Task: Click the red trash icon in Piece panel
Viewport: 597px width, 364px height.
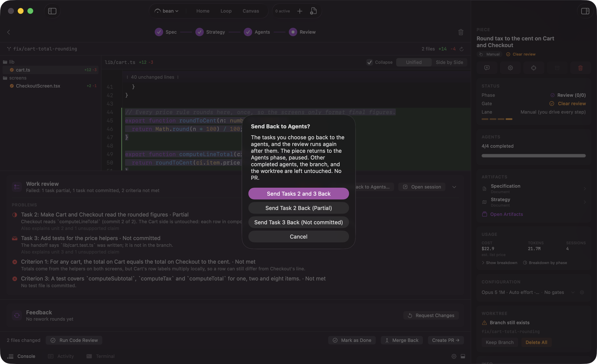Action: coord(581,68)
